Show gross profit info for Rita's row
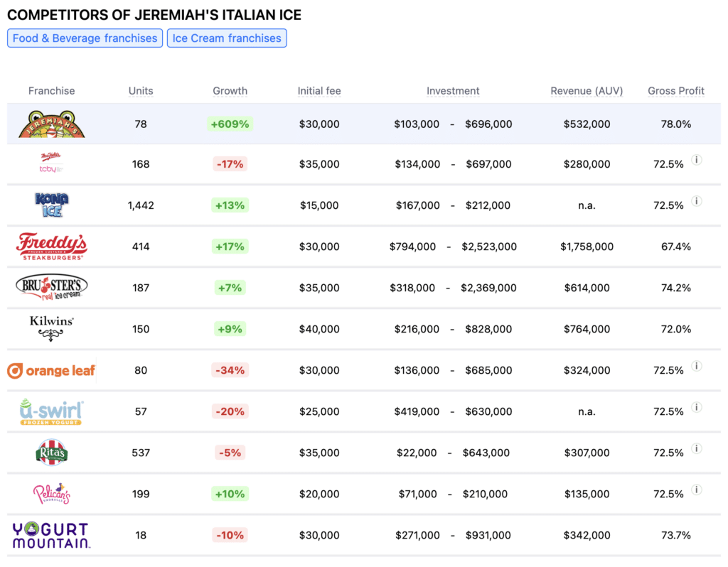Image resolution: width=728 pixels, height=567 pixels. [697, 448]
